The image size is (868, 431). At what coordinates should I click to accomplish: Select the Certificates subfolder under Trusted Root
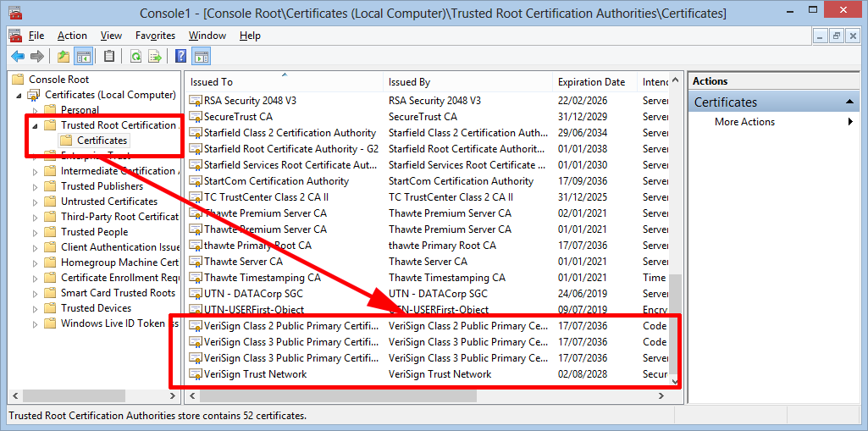tap(102, 141)
